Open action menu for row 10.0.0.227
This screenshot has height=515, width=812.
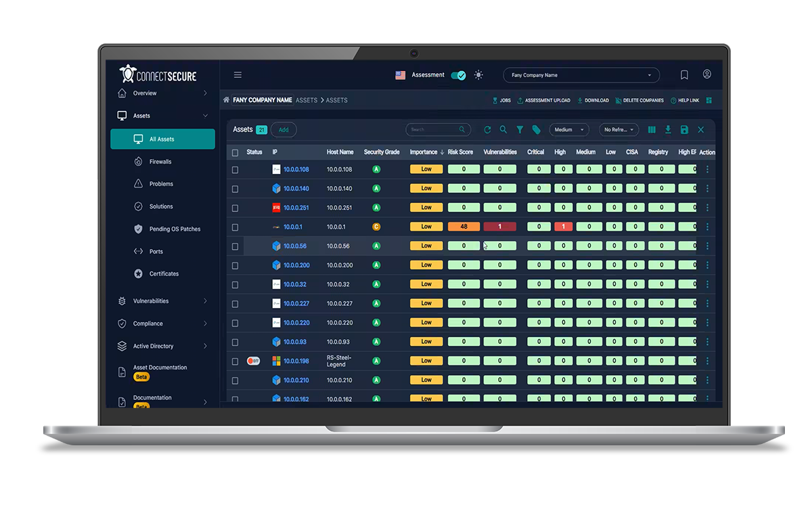[707, 303]
